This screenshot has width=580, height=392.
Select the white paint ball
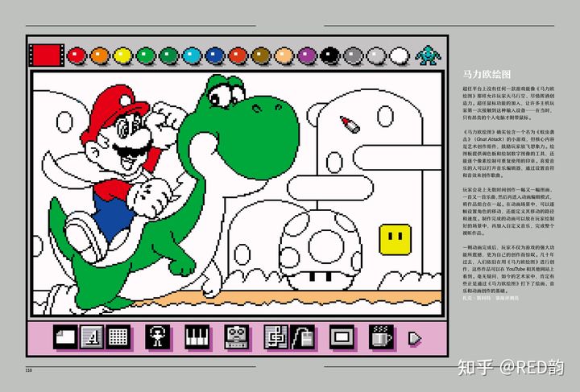(400, 56)
